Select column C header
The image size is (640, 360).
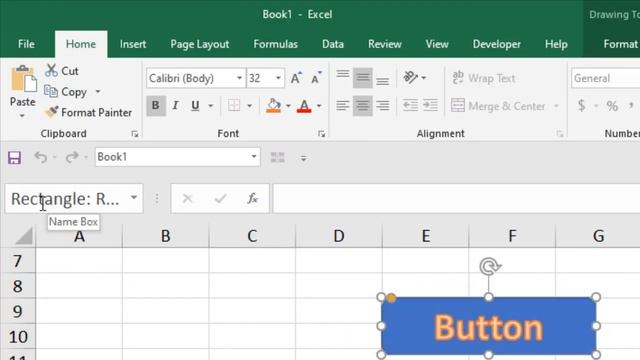point(252,236)
